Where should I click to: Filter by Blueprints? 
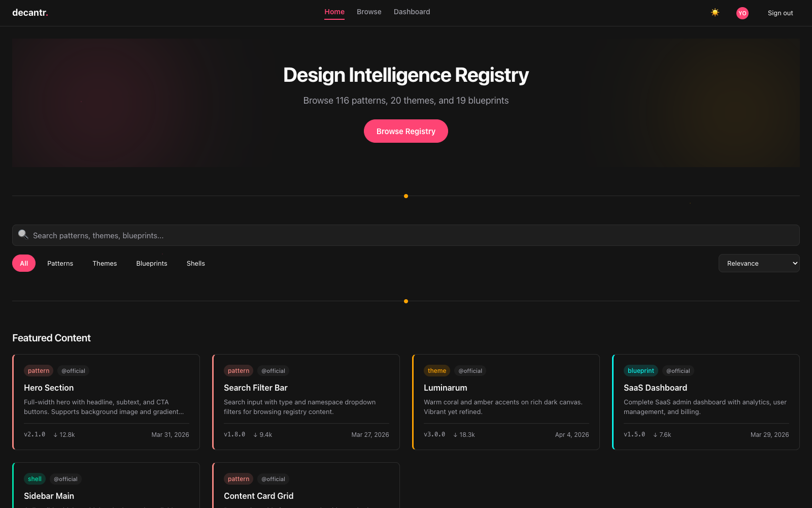(x=152, y=263)
